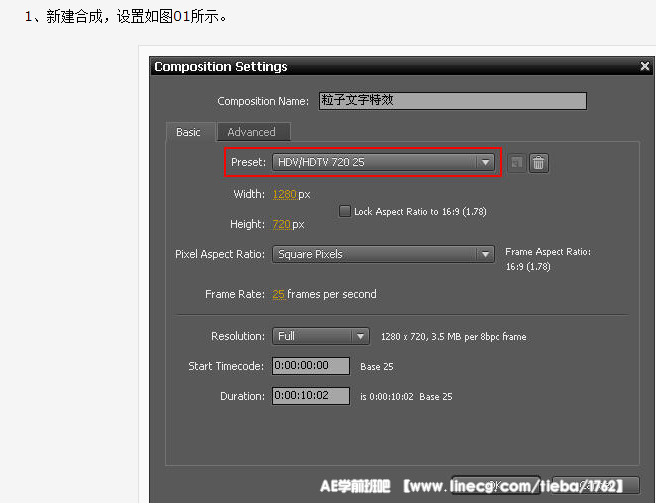656x503 pixels.
Task: Click the save preset icon
Action: coord(517,163)
